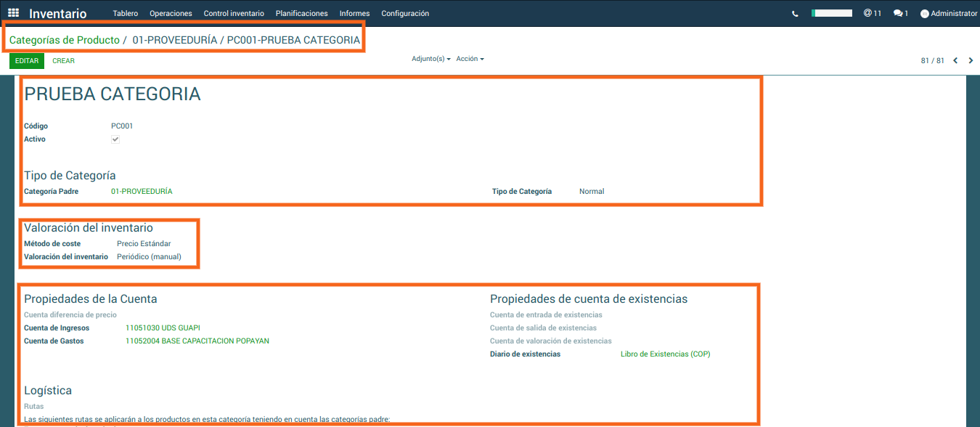
Task: Go to previous record arrow
Action: coord(955,61)
